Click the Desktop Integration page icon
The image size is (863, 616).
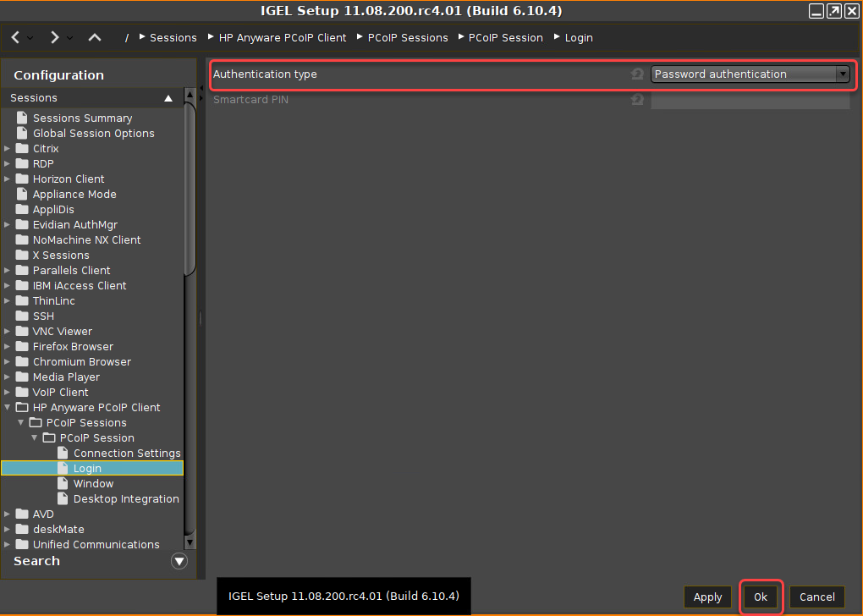click(63, 499)
